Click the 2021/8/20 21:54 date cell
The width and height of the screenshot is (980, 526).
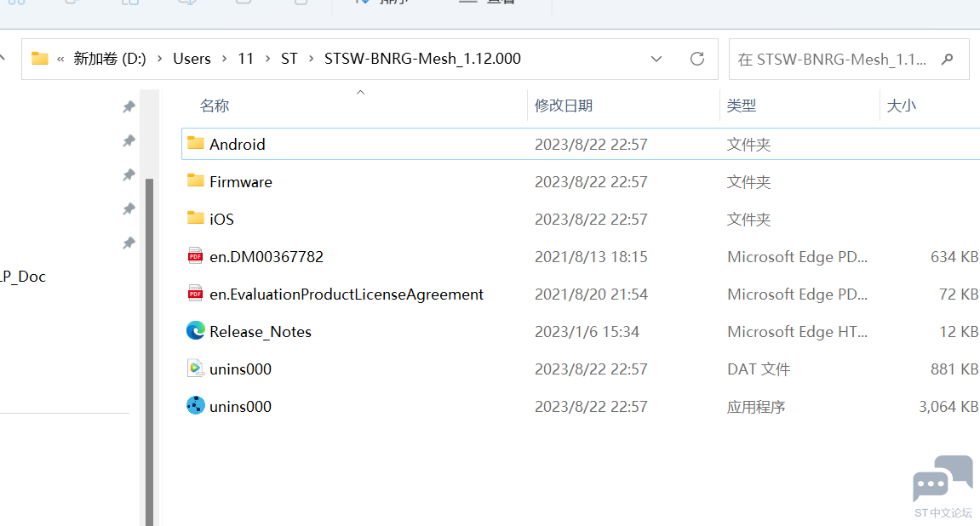[x=591, y=294]
